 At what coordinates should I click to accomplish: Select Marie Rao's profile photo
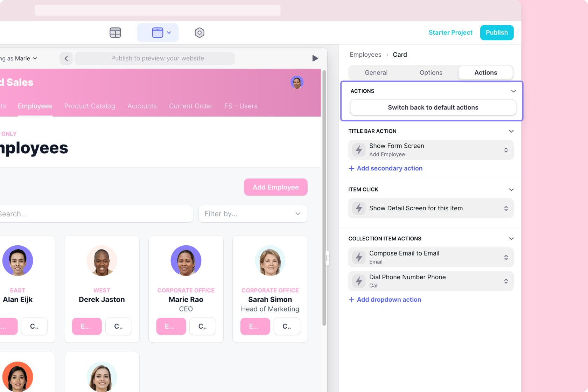[186, 261]
